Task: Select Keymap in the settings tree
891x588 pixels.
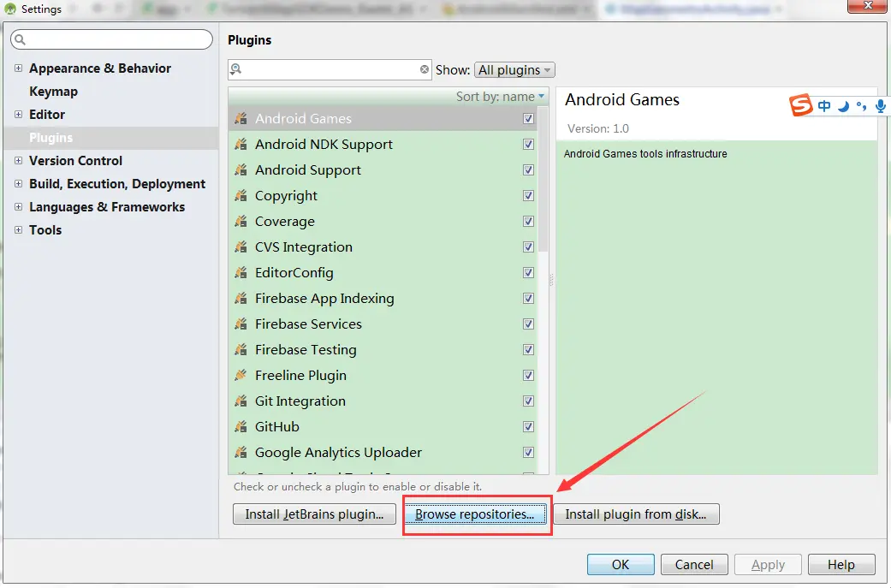Action: [x=53, y=92]
